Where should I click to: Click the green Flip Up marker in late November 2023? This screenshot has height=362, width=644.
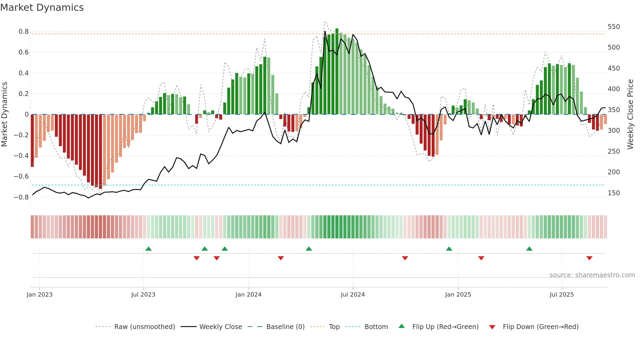click(x=225, y=249)
